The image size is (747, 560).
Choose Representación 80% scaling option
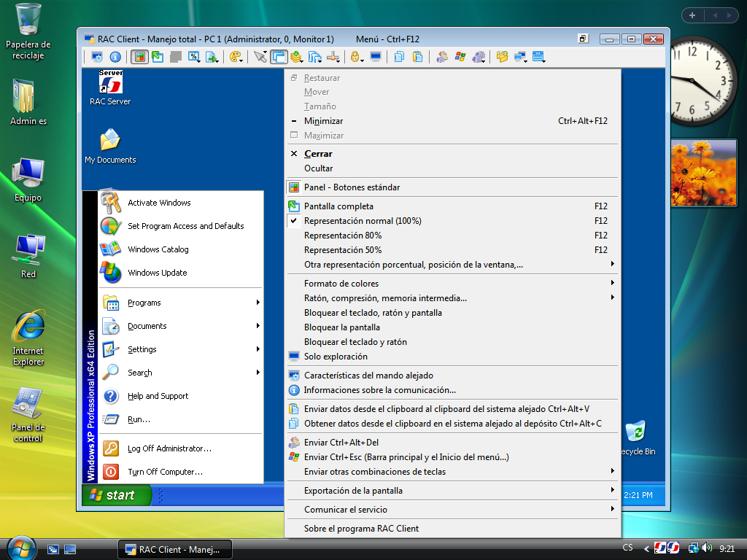pyautogui.click(x=452, y=236)
